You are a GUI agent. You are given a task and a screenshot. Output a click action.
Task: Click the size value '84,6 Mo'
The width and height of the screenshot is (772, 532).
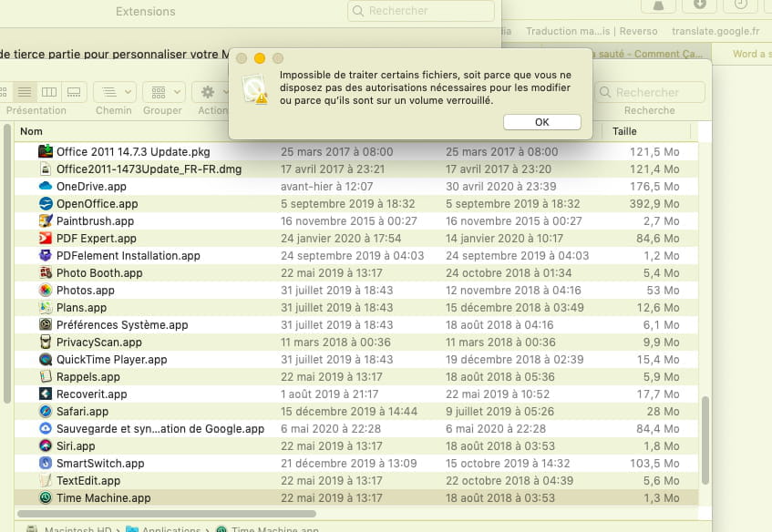tap(658, 239)
